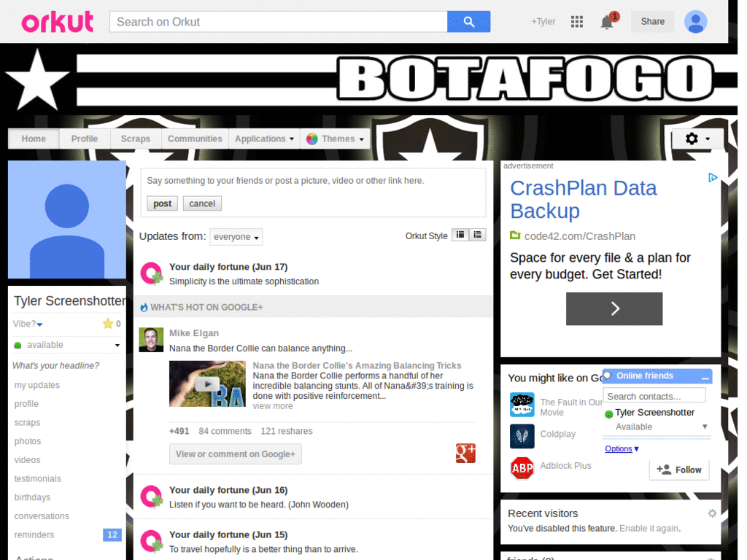Click the Adblock Plus ABP icon
747x560 pixels.
point(522,468)
